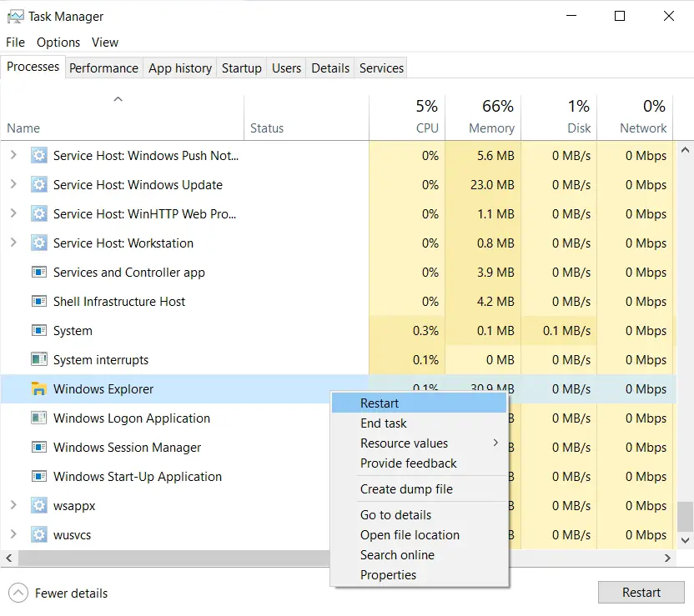The width and height of the screenshot is (694, 616).
Task: Sort by the Memory column header
Action: coord(483,118)
